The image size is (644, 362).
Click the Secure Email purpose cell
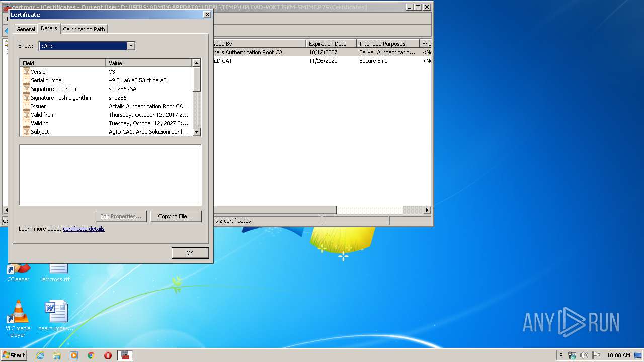[374, 61]
